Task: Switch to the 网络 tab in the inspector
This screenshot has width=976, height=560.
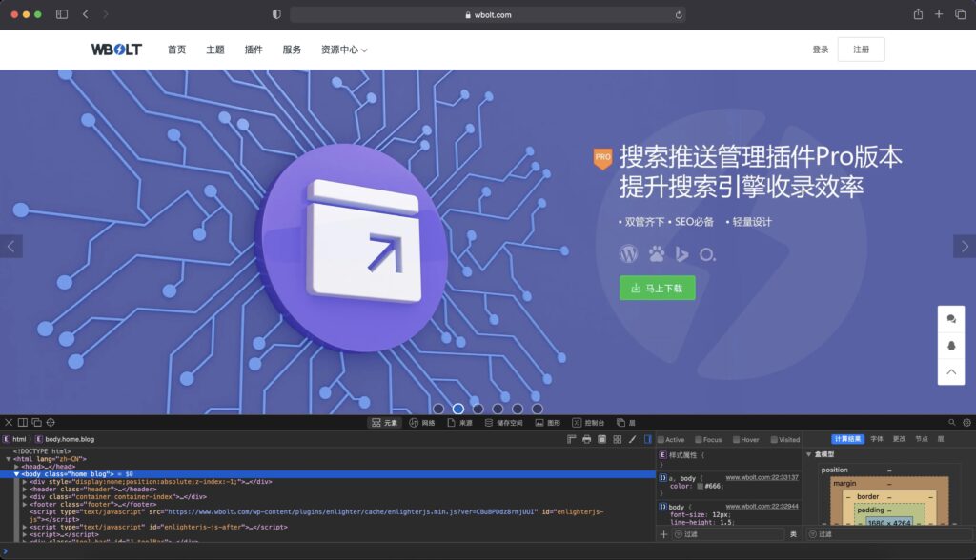Action: 421,422
